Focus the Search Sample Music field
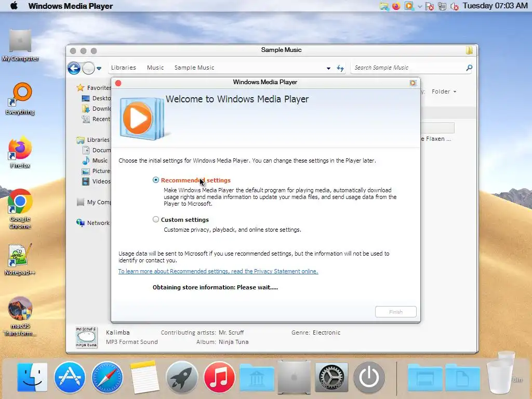Viewport: 532px width, 399px height. click(x=408, y=68)
